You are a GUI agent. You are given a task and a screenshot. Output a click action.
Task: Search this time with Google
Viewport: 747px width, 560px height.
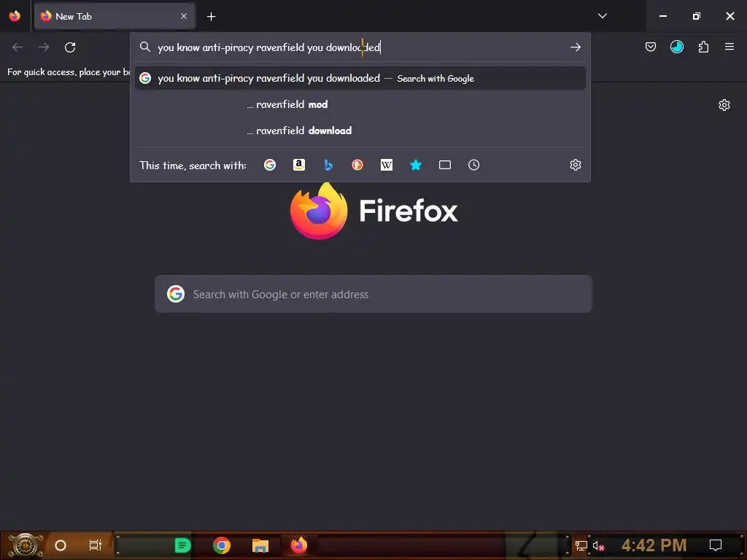[270, 165]
